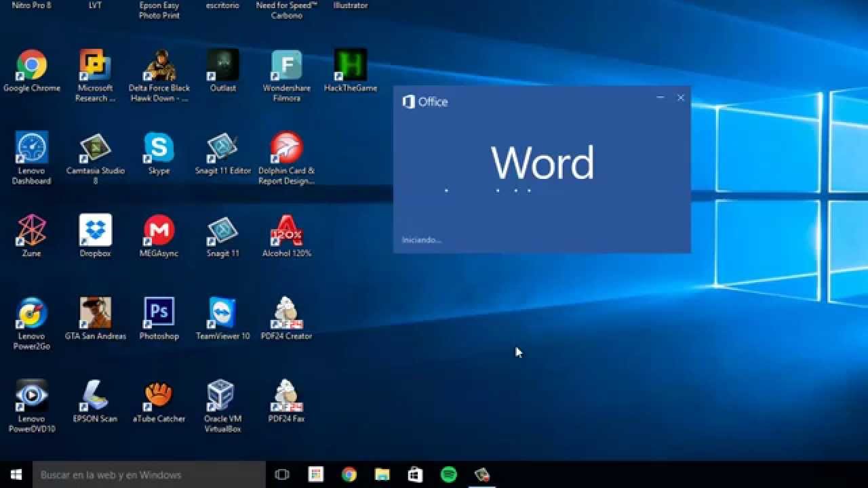Launch the Skype desktop icon
868x488 pixels.
159,153
